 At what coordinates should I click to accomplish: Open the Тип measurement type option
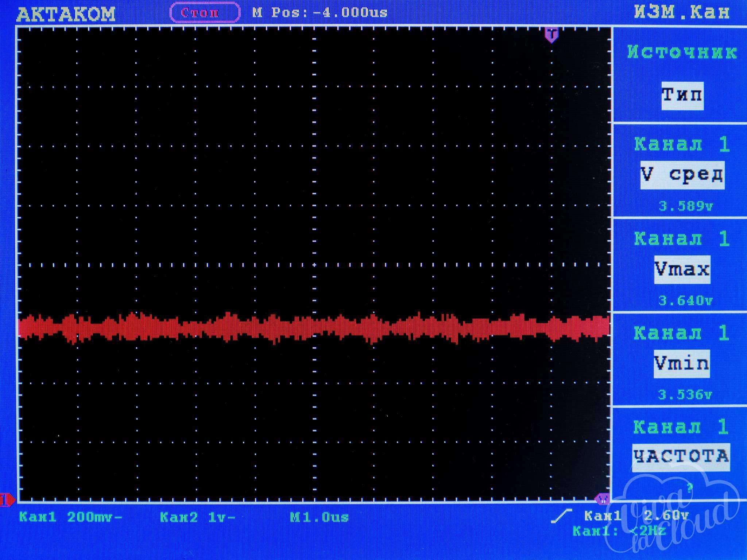point(682,96)
